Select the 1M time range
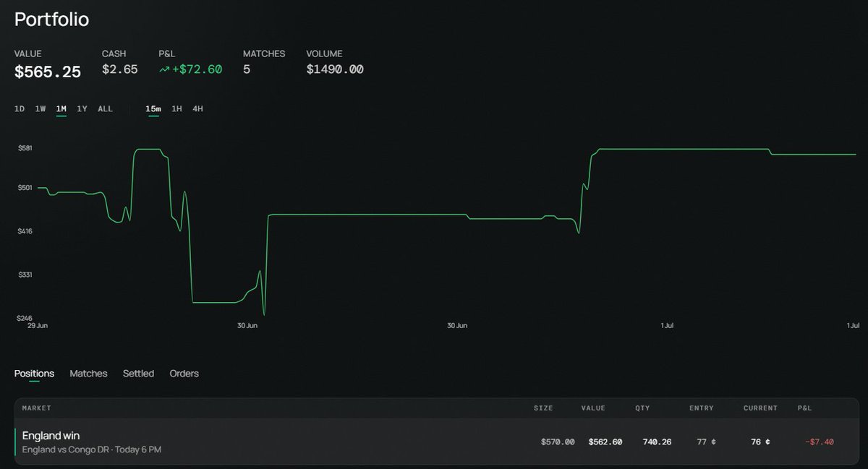868x469 pixels. coord(61,109)
